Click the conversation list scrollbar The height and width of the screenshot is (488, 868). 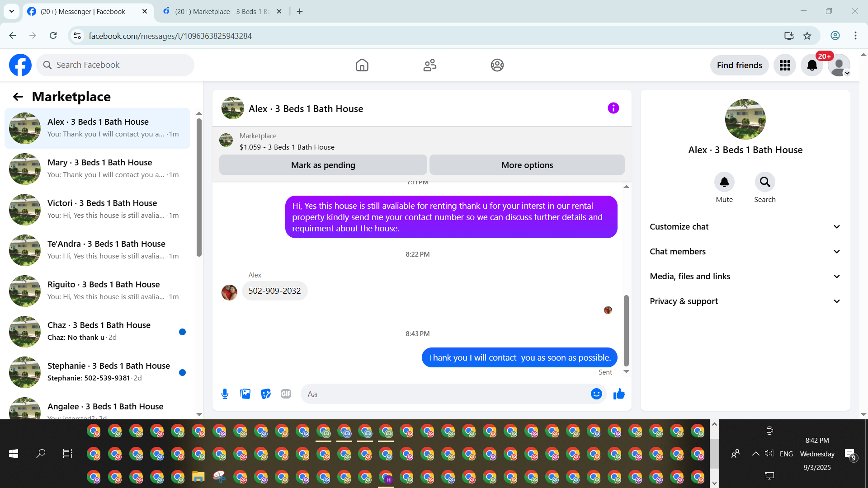coord(199,188)
